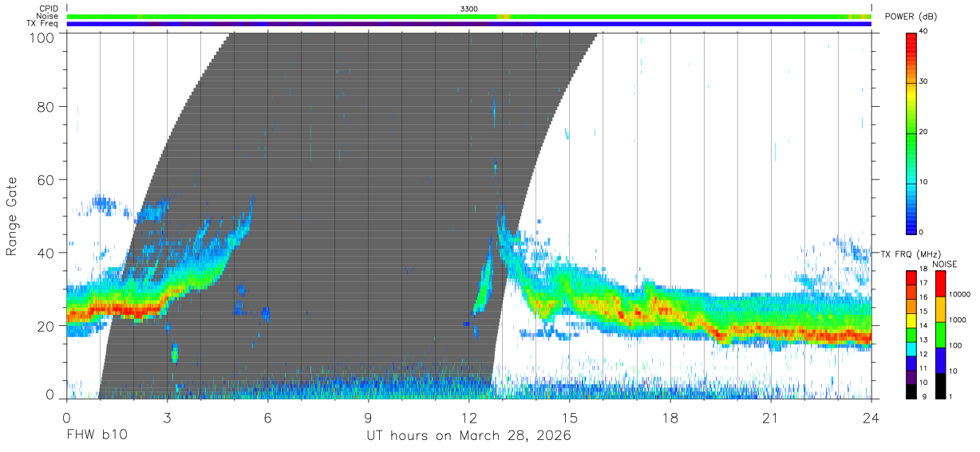Image resolution: width=980 pixels, height=452 pixels.
Task: Click the '1' tick on the NOISE scale
Action: (951, 396)
